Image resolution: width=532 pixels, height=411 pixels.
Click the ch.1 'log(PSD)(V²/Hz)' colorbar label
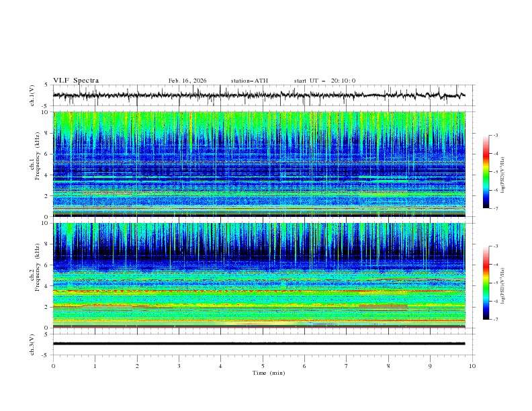coord(503,175)
